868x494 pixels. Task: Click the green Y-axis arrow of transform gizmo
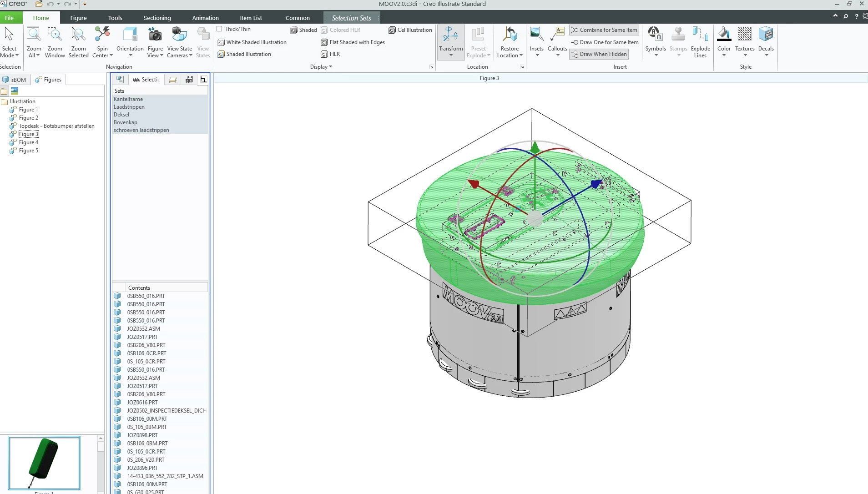point(535,147)
